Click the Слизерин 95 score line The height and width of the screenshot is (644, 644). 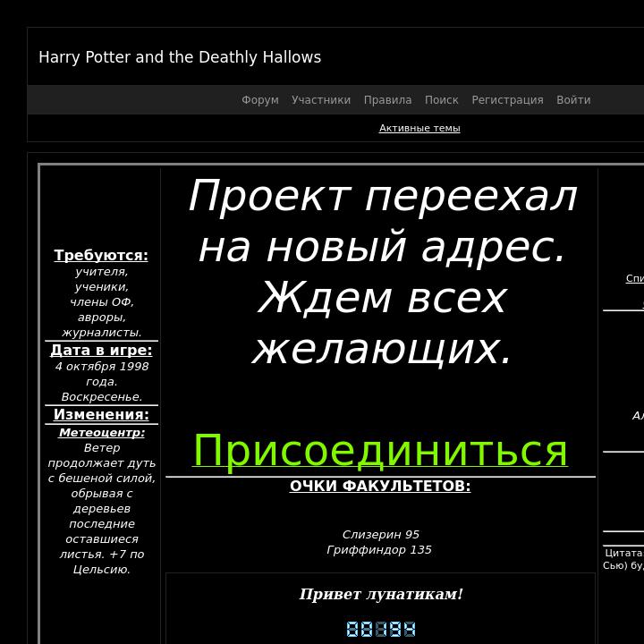(381, 534)
